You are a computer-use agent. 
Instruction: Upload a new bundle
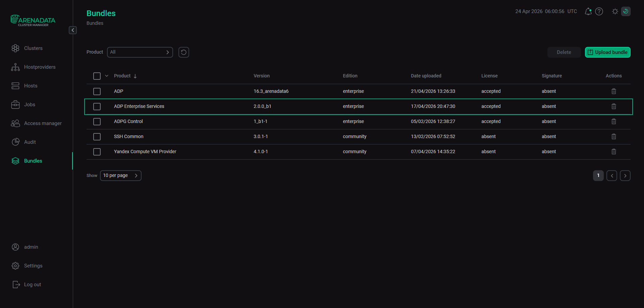pyautogui.click(x=608, y=52)
